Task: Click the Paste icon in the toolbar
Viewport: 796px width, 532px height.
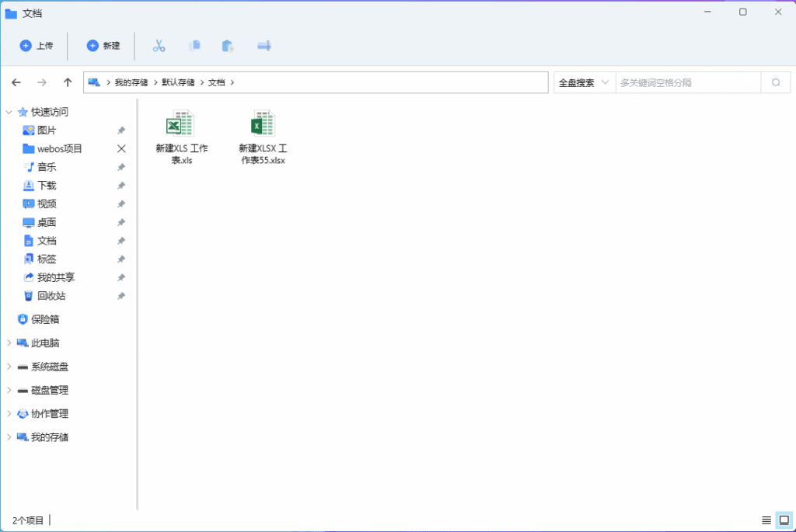Action: pyautogui.click(x=227, y=46)
